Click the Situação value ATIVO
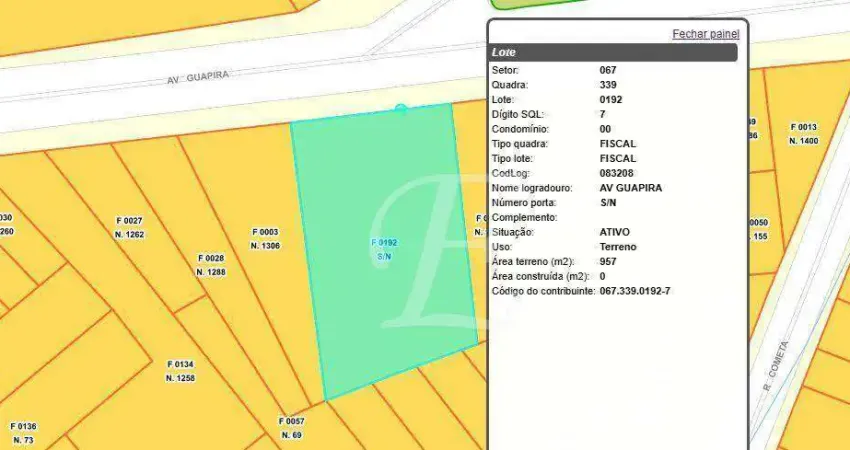Screen dimensions: 850x450 tap(614, 232)
